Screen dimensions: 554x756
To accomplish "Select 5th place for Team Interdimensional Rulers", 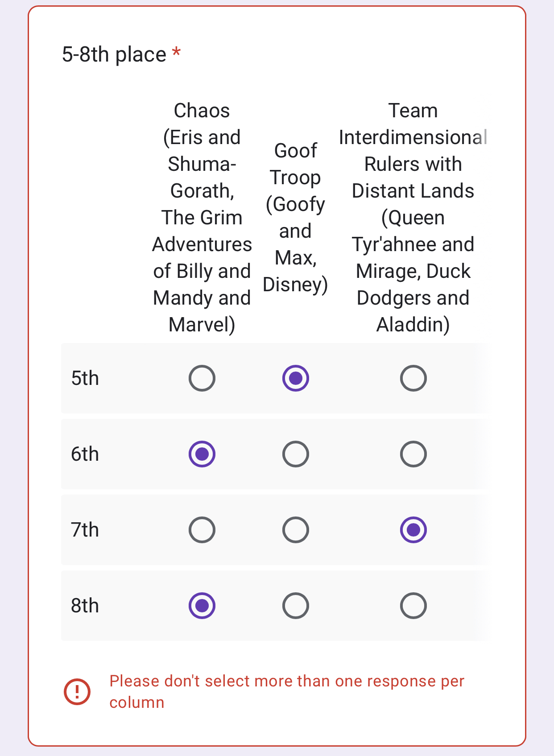I will coord(413,378).
